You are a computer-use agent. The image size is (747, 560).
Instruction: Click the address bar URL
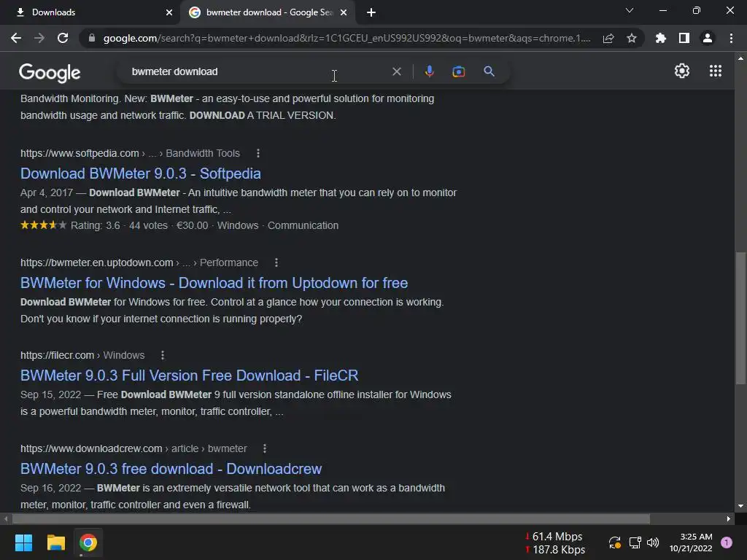click(x=347, y=38)
